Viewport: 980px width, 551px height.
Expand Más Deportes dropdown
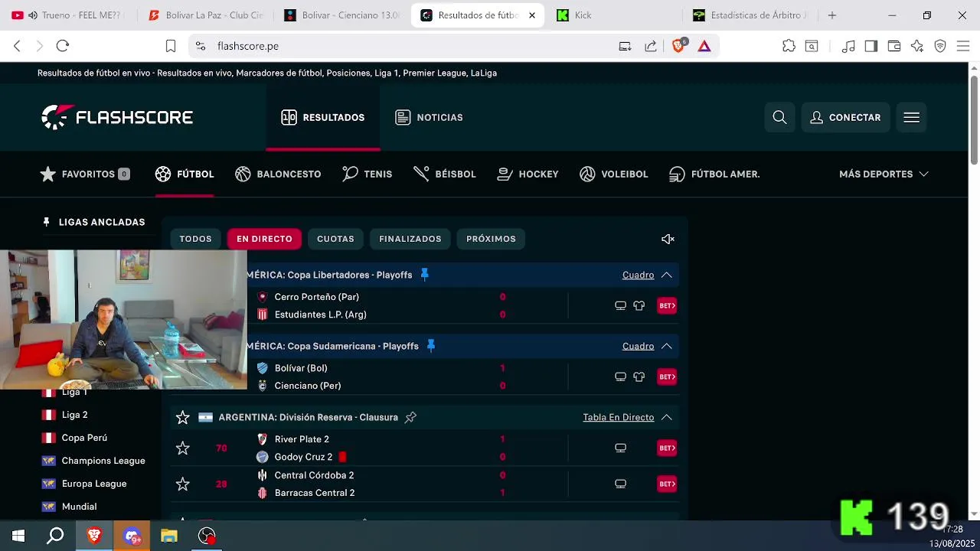coord(884,174)
